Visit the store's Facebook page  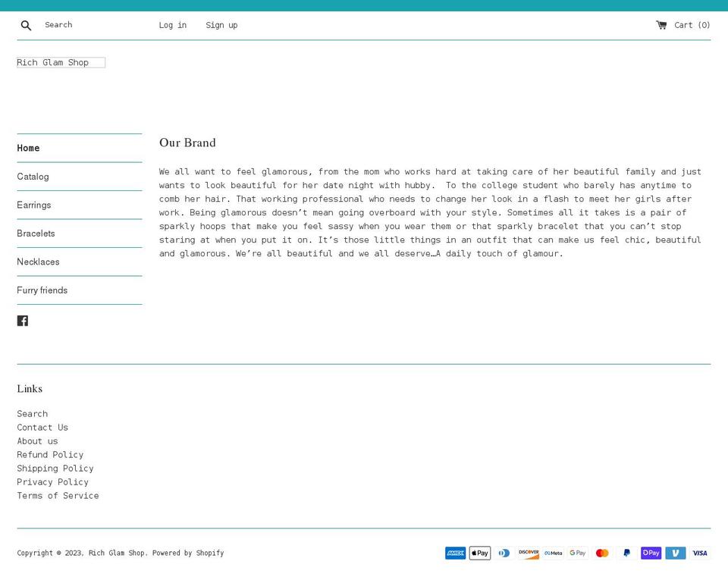point(23,320)
